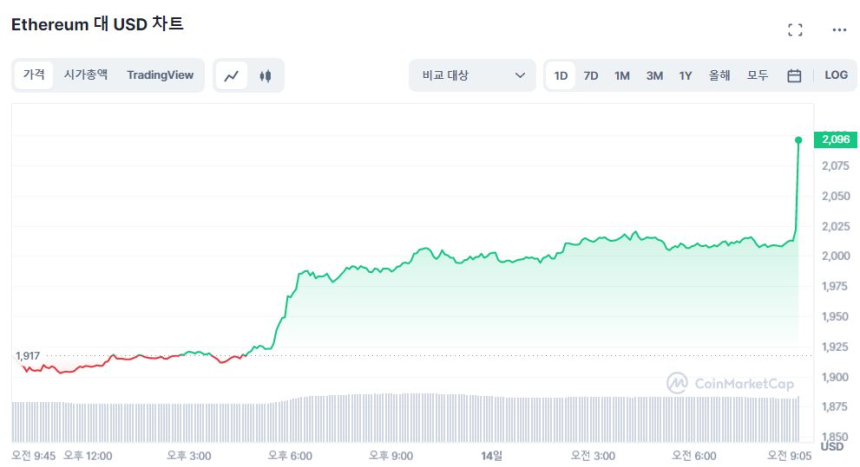
Task: Select the 1D time range
Action: 561,75
